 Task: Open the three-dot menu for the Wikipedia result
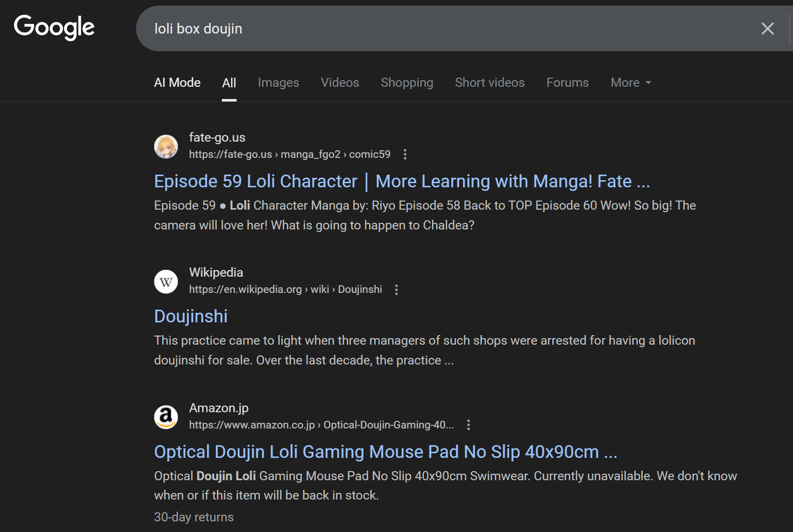click(396, 290)
